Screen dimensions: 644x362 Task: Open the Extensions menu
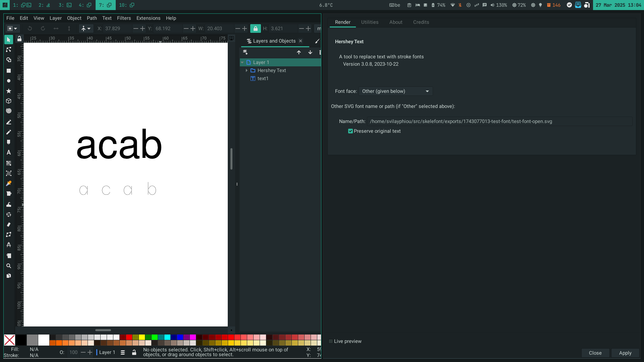[148, 18]
